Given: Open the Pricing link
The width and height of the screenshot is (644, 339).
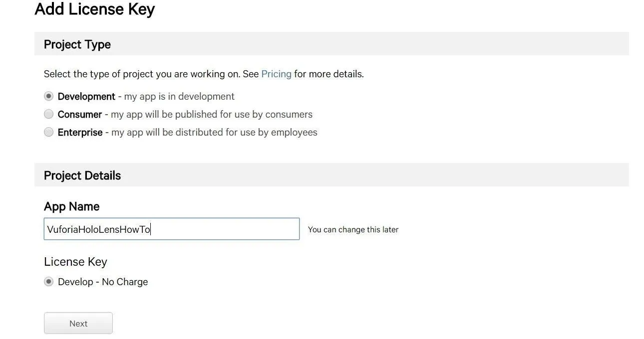Looking at the screenshot, I should [x=276, y=74].
